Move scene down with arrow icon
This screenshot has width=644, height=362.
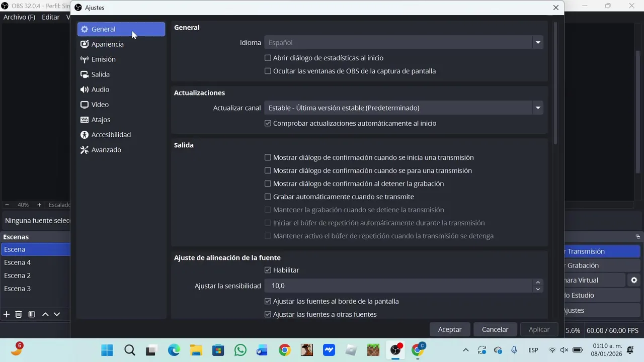click(57, 314)
